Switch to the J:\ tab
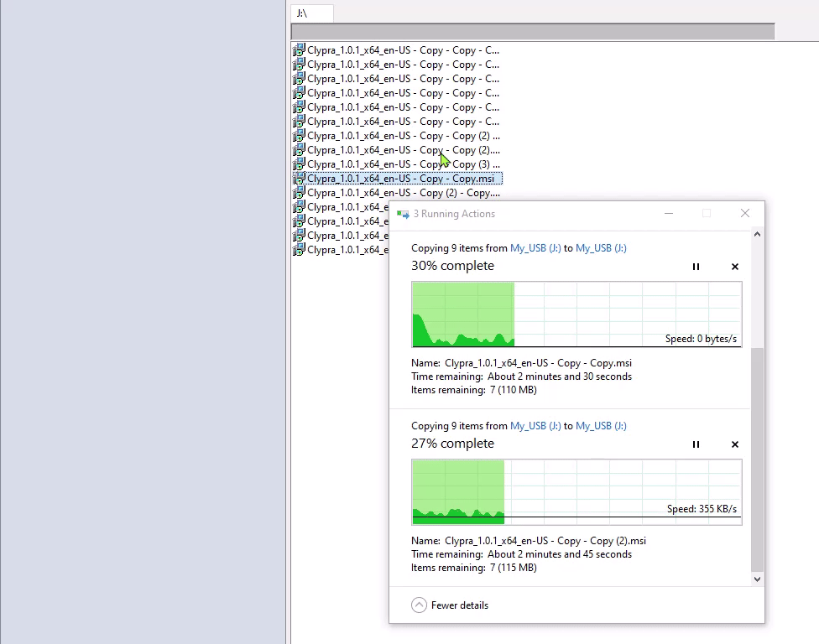Viewport: 819px width, 644px height. (x=312, y=13)
